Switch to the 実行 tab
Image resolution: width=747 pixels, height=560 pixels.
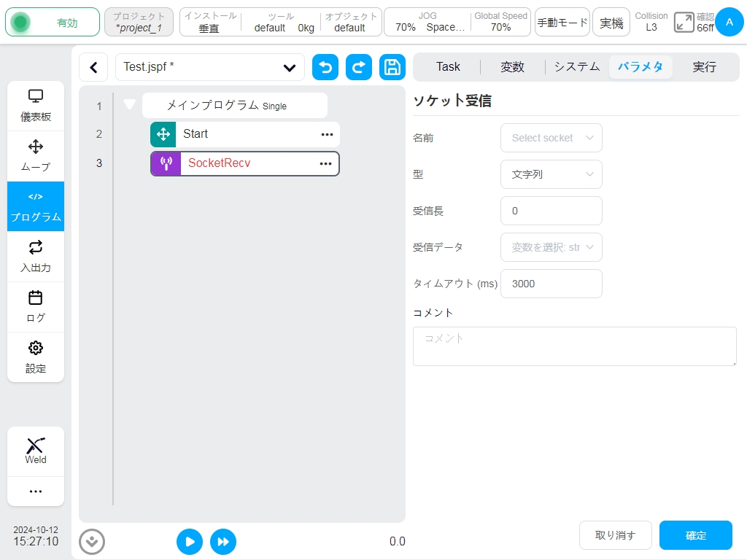pyautogui.click(x=704, y=67)
